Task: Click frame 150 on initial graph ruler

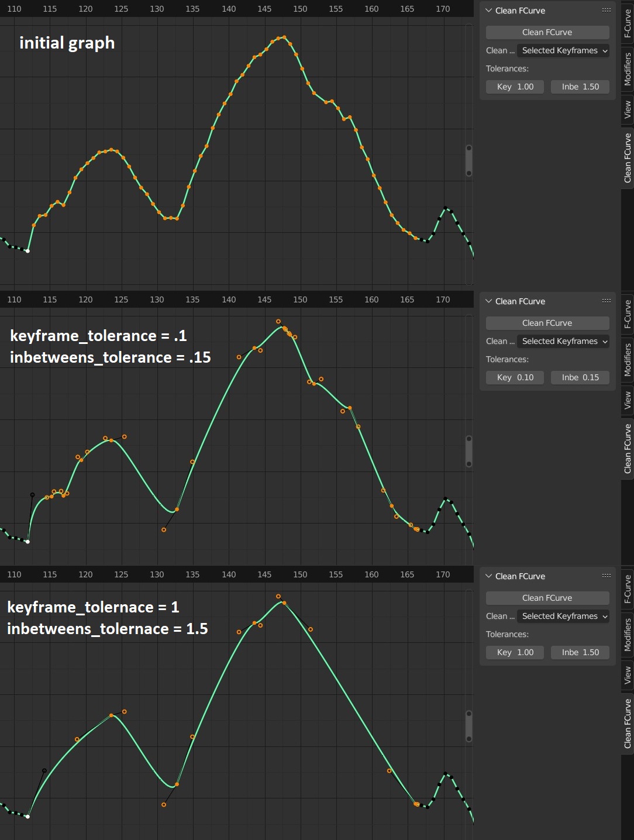Action: [300, 9]
